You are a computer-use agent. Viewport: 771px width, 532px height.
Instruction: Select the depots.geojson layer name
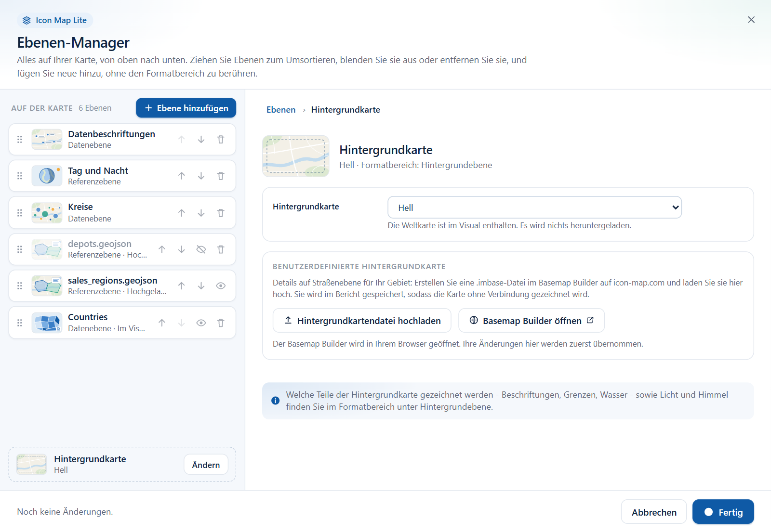coord(100,244)
